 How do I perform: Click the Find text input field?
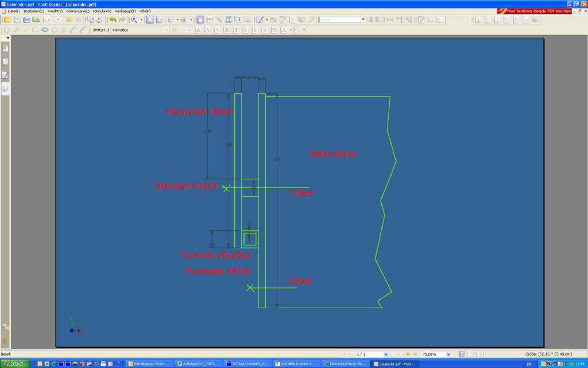pos(340,20)
